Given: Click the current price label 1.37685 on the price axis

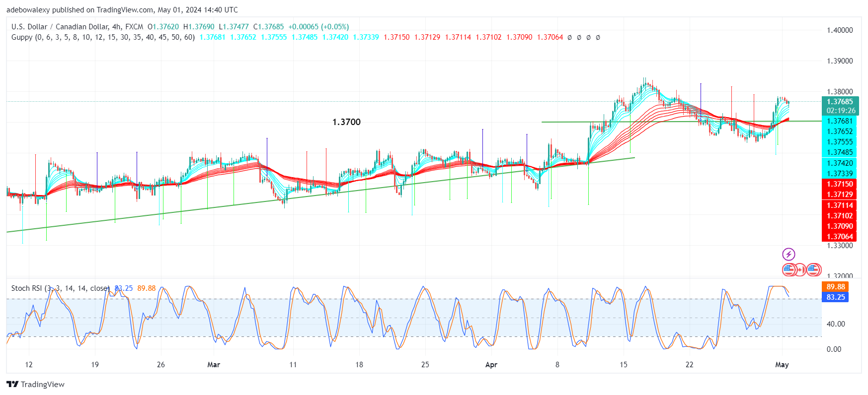Looking at the screenshot, I should click(x=840, y=102).
